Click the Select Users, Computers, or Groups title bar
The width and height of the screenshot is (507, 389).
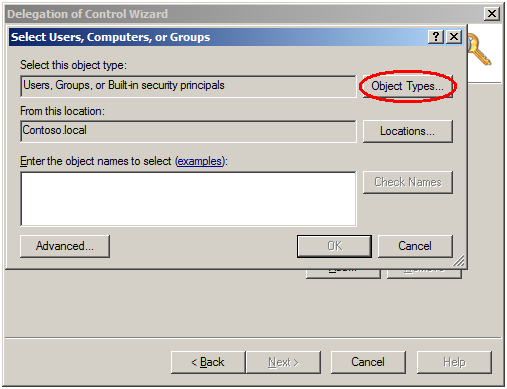point(218,37)
